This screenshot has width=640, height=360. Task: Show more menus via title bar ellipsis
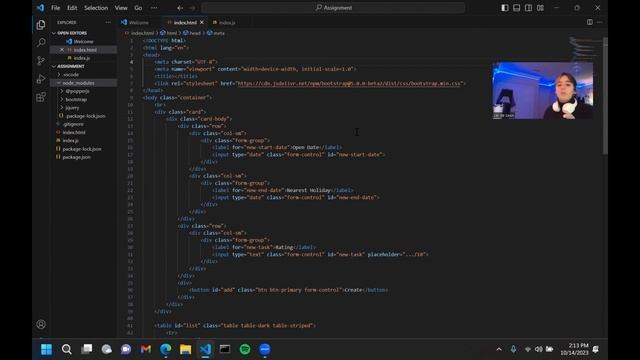154,8
